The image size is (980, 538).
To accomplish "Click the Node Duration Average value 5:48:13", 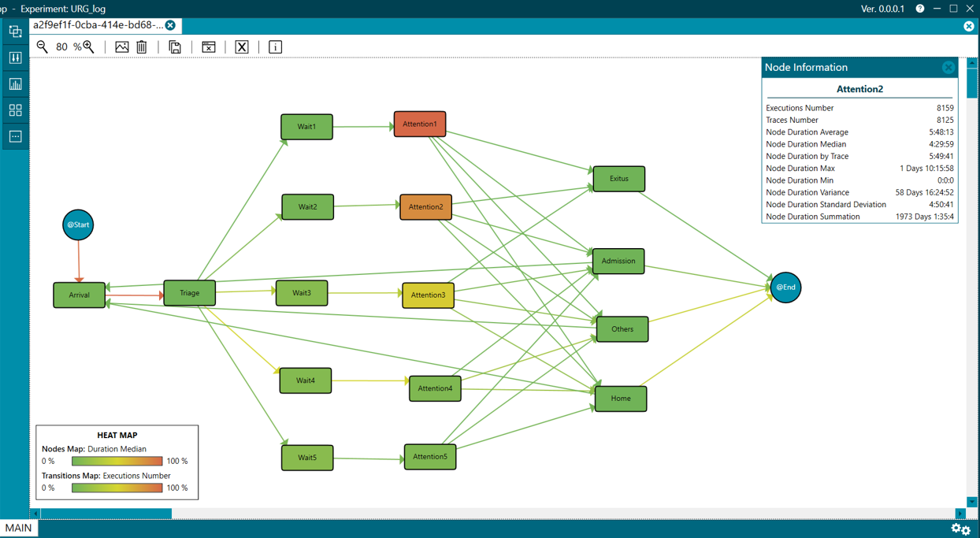I will 941,132.
